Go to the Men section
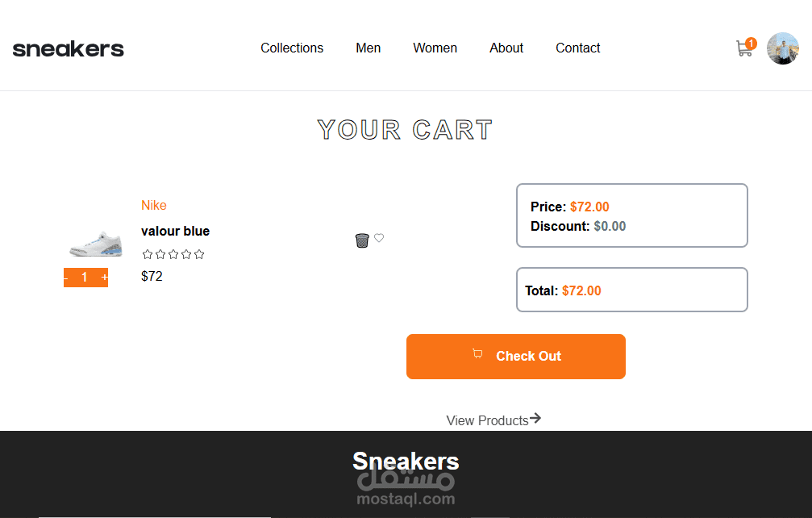Image resolution: width=812 pixels, height=518 pixels. tap(369, 48)
